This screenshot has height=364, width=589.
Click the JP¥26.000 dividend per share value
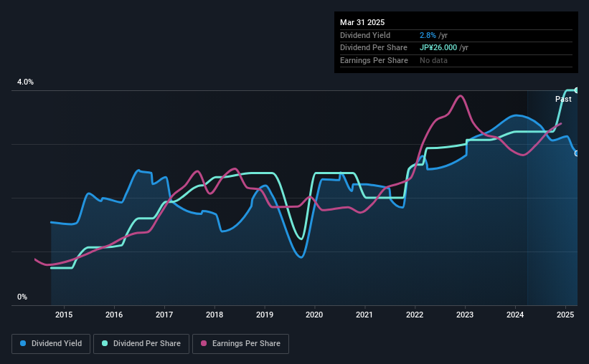pyautogui.click(x=438, y=48)
